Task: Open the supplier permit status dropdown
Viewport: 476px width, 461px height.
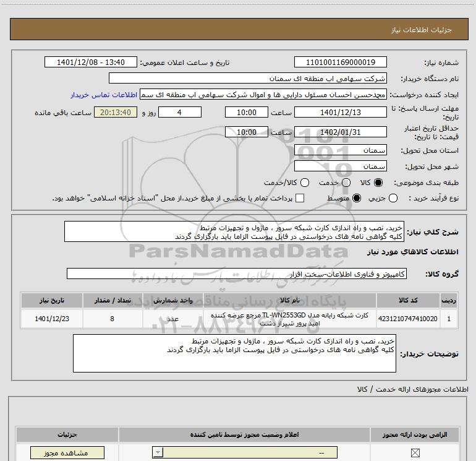Action: point(245,452)
